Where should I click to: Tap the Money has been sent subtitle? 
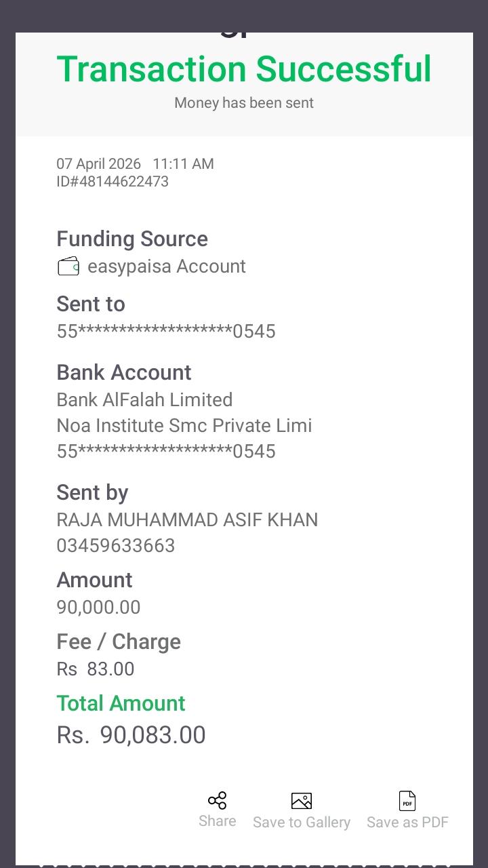(x=244, y=103)
